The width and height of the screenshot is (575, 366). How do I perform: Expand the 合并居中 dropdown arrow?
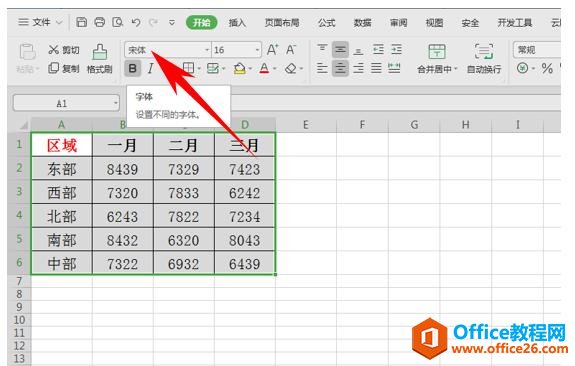pyautogui.click(x=456, y=69)
